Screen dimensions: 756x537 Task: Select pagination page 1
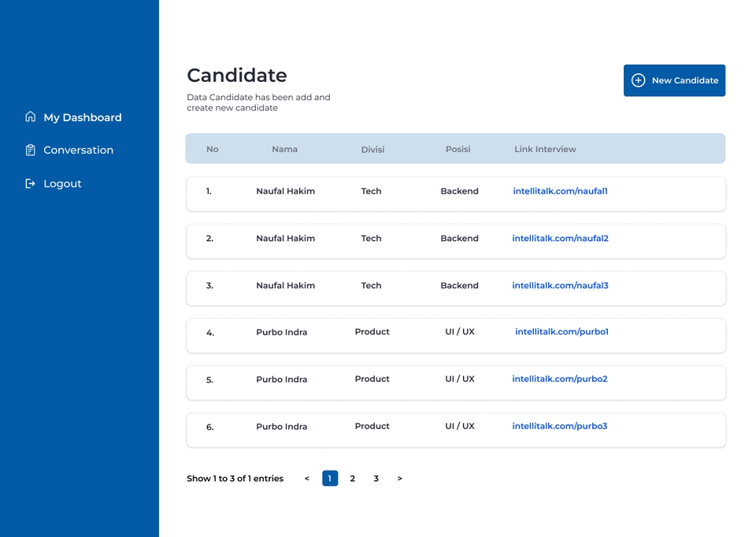330,478
